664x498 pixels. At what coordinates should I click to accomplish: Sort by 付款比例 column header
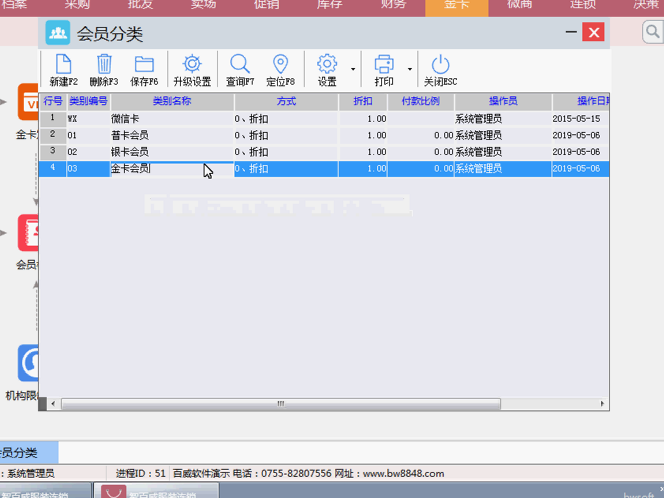[421, 101]
